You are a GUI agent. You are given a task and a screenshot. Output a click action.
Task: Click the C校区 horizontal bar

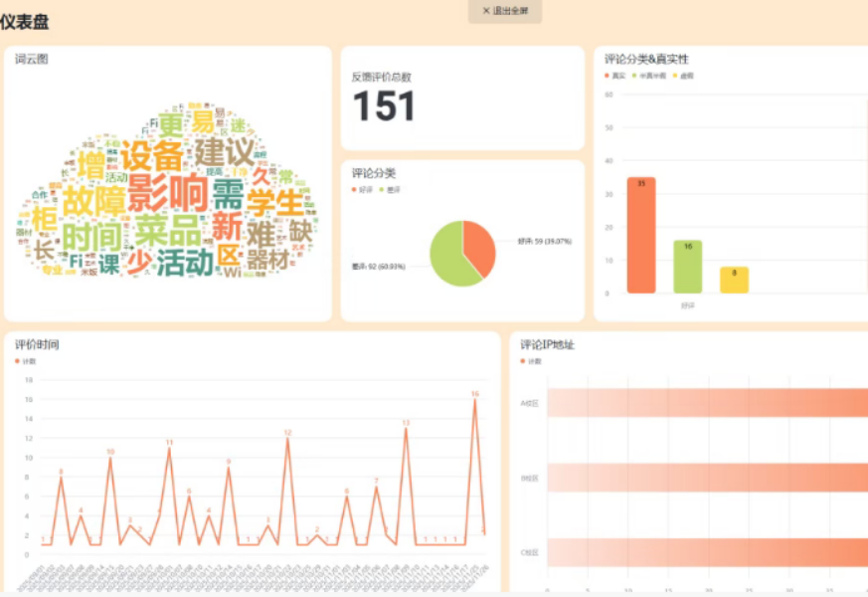click(706, 552)
